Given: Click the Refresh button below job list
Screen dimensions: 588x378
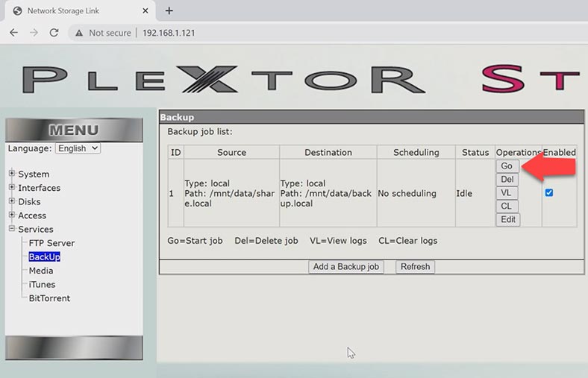Looking at the screenshot, I should tap(415, 267).
